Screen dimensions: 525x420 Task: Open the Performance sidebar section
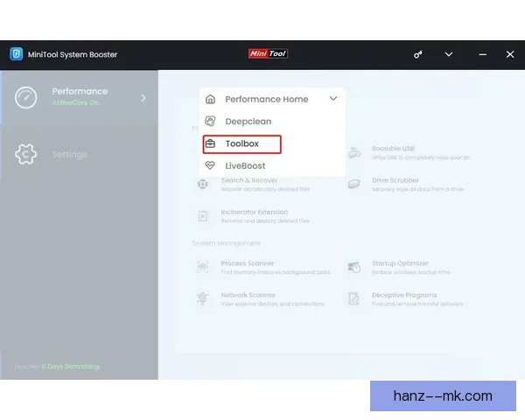pyautogui.click(x=79, y=97)
